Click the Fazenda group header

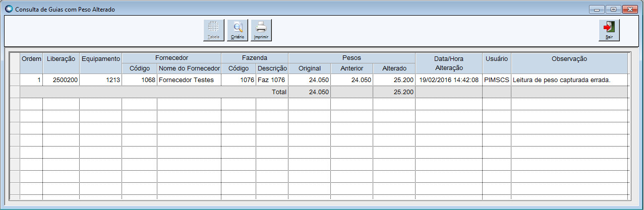click(x=255, y=58)
